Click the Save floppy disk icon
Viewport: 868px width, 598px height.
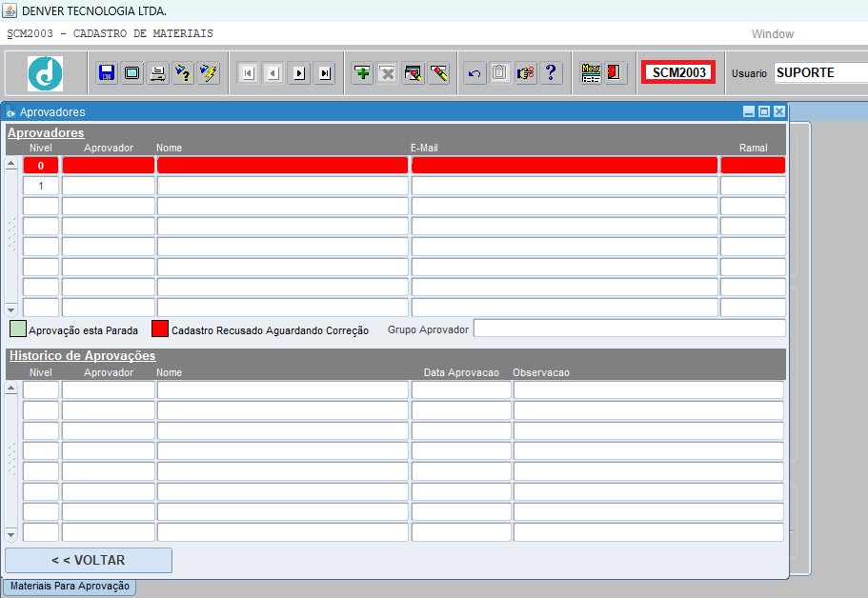coord(107,73)
